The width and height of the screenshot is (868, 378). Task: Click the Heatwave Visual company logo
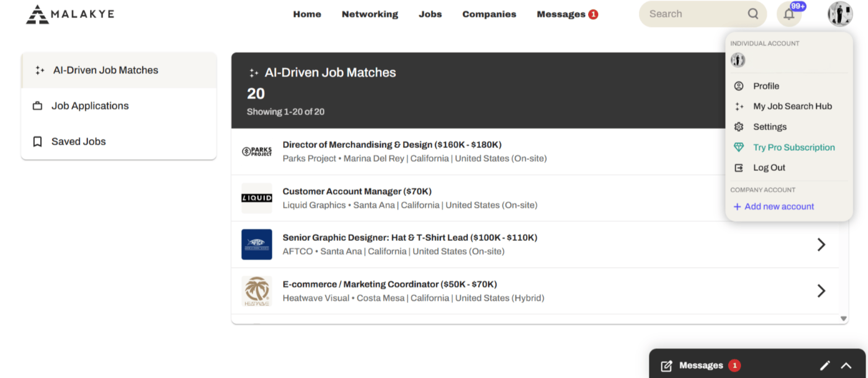257,291
